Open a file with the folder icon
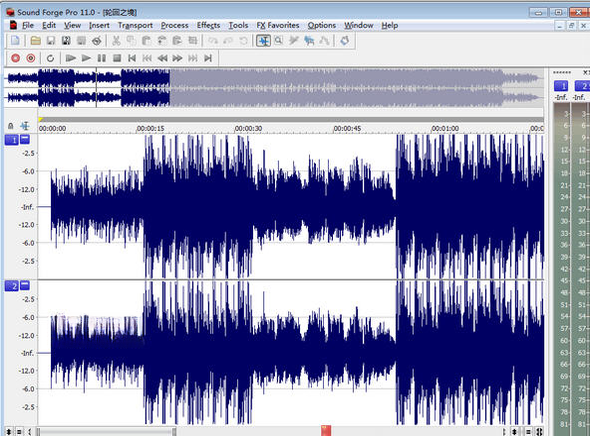Viewport: 590px width, 436px height. coord(36,40)
